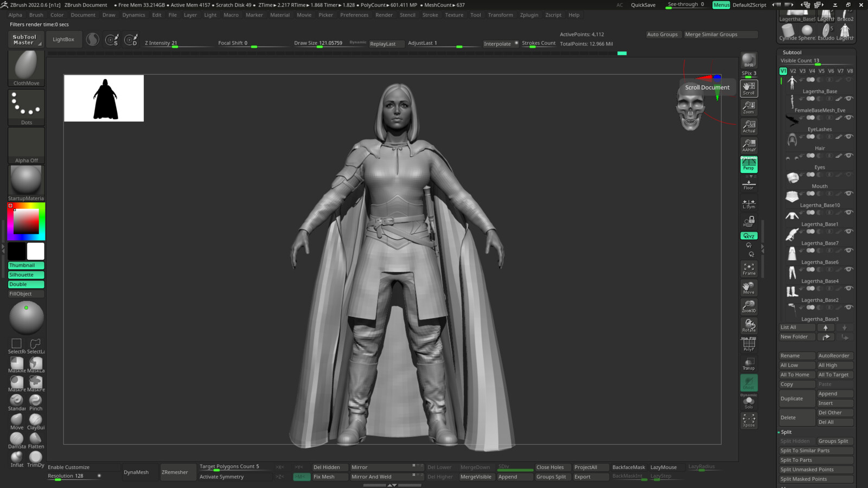Pick the Inflat brush
Viewport: 868px width, 488px height.
pos(17,459)
